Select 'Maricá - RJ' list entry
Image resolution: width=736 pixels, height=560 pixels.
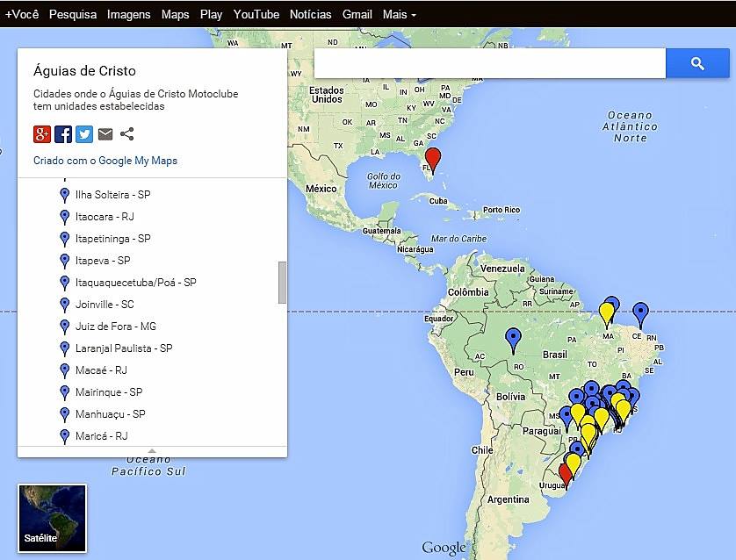[x=101, y=436]
